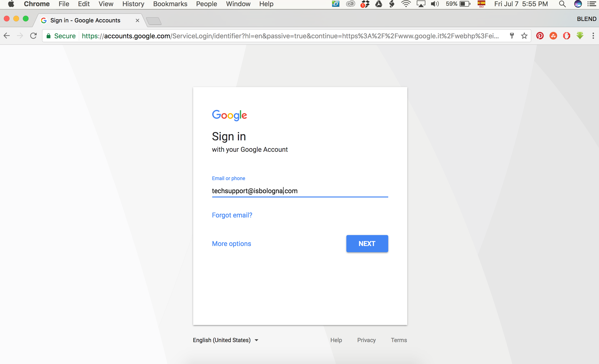Click the browser back arrow
Viewport: 599px width, 364px height.
[7, 36]
